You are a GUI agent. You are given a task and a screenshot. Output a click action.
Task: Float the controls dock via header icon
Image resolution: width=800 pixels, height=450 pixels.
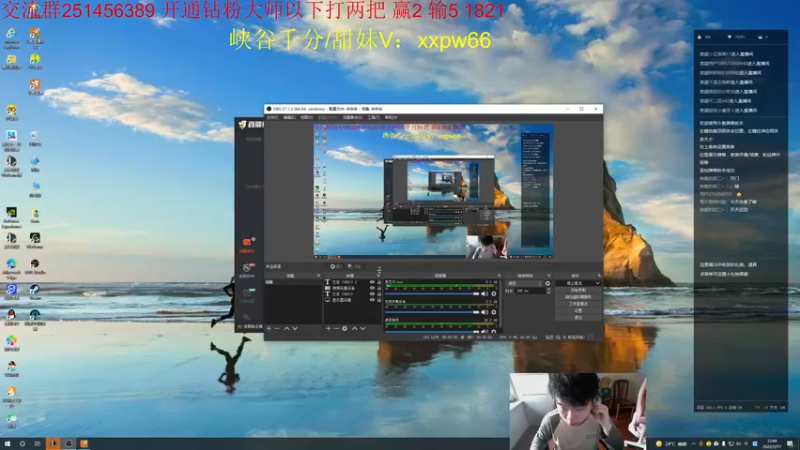point(599,276)
